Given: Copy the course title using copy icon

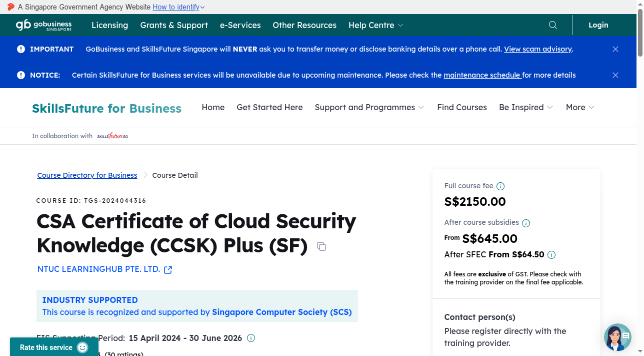Looking at the screenshot, I should (x=321, y=246).
